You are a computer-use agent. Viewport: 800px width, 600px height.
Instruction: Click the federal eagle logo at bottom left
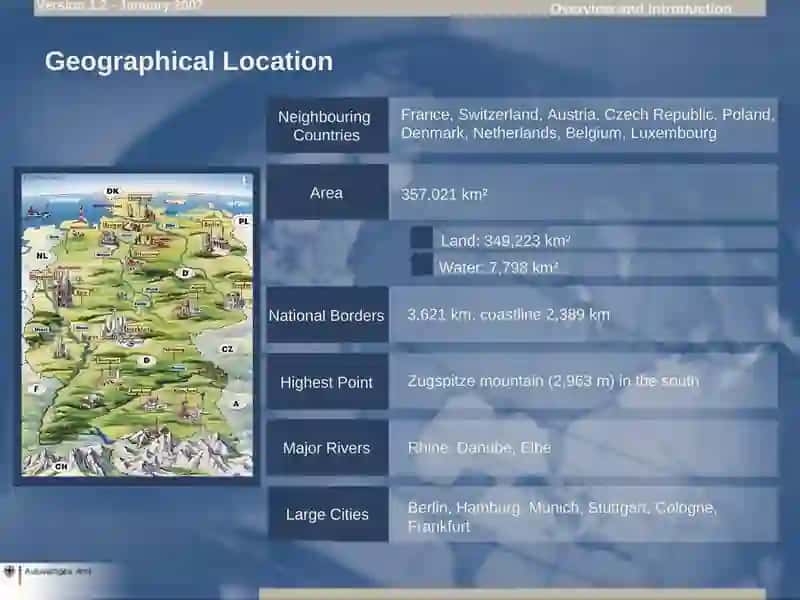[x=9, y=572]
